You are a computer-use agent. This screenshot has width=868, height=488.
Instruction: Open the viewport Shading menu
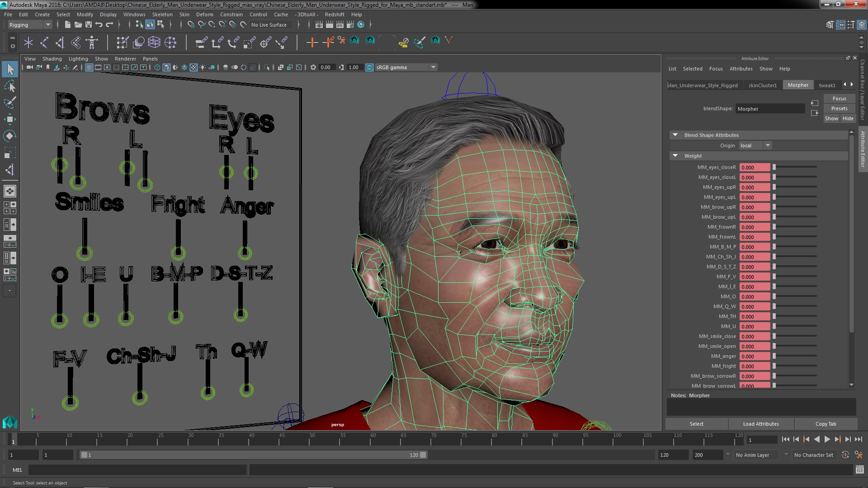pos(52,59)
